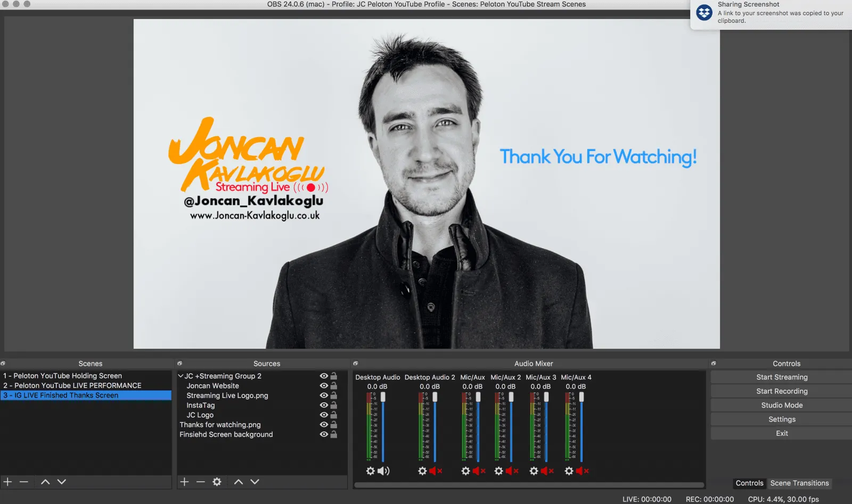The image size is (852, 504).
Task: Undock the Controls panel
Action: point(714,363)
